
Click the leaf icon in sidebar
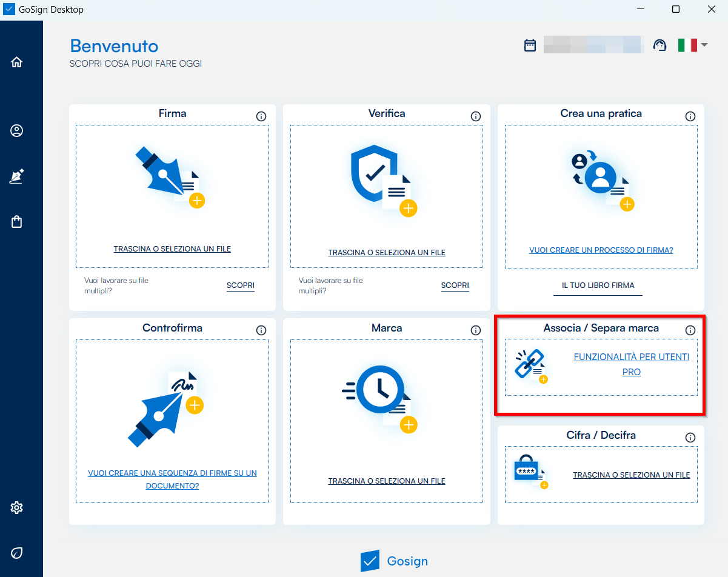(17, 553)
